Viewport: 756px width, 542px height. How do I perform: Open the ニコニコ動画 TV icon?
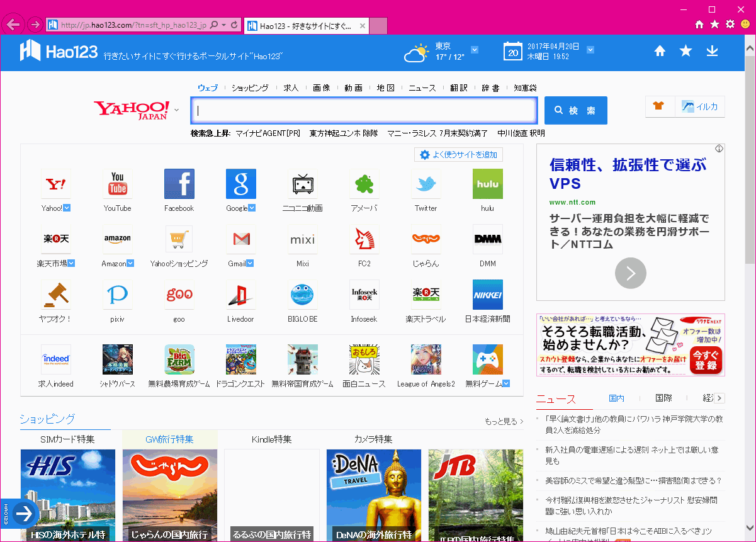click(x=303, y=184)
